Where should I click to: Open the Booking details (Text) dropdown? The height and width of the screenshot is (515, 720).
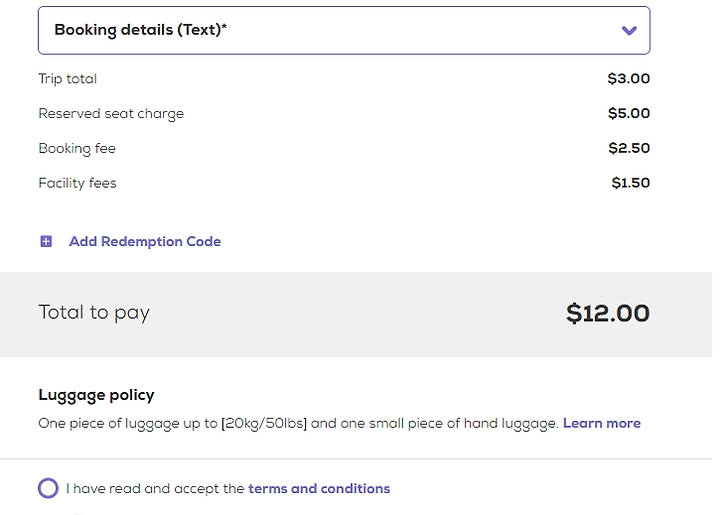click(344, 30)
